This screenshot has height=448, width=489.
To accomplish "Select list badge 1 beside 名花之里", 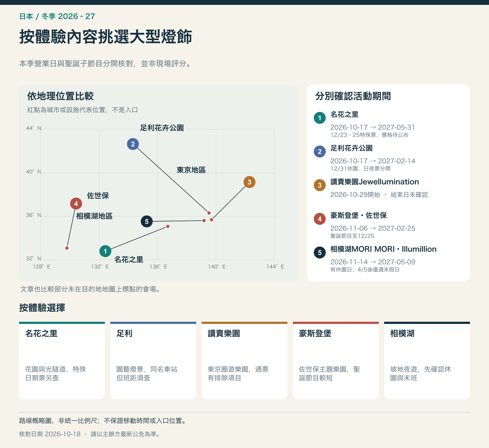I will (320, 118).
